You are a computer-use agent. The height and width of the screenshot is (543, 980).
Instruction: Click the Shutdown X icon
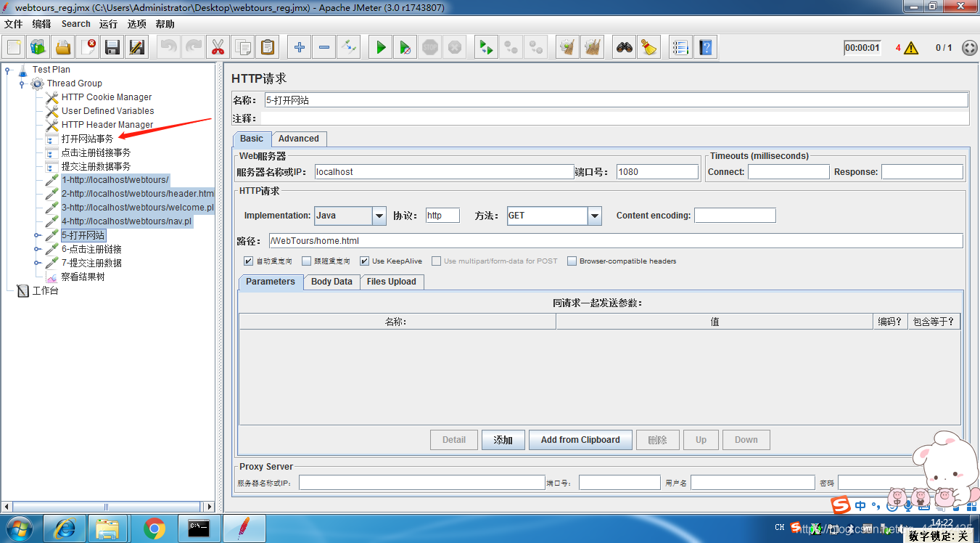pos(455,48)
